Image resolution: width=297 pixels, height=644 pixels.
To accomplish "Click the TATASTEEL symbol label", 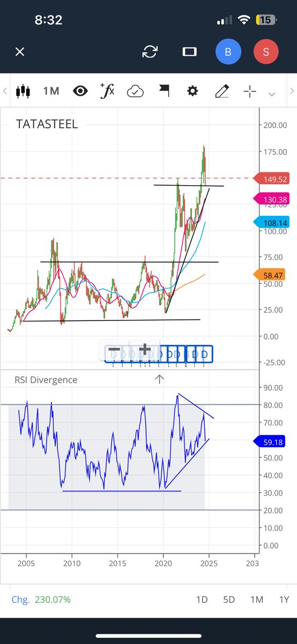I will click(x=47, y=124).
